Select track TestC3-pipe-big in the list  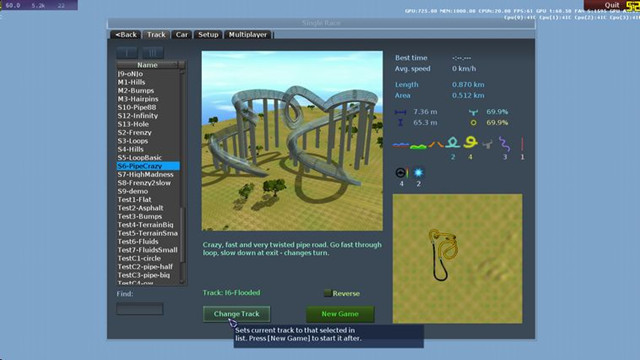[148, 275]
